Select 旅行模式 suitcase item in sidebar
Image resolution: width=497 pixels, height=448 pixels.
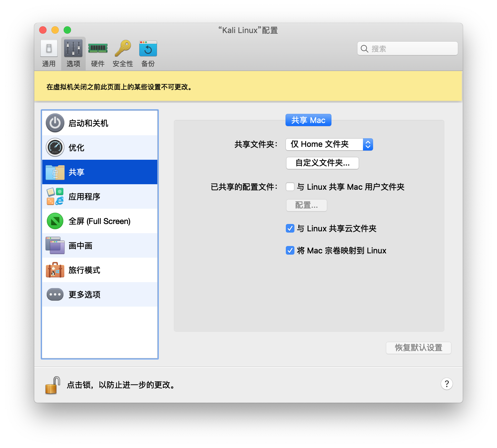point(100,270)
